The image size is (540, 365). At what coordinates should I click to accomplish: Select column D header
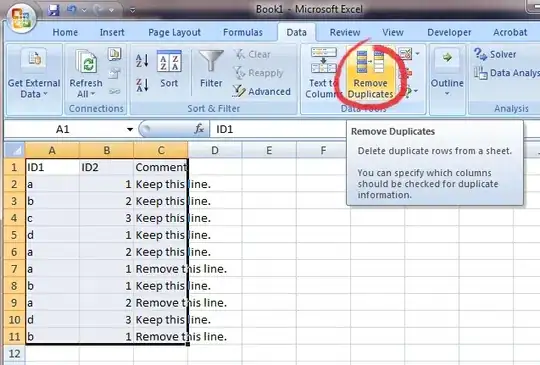pyautogui.click(x=215, y=150)
